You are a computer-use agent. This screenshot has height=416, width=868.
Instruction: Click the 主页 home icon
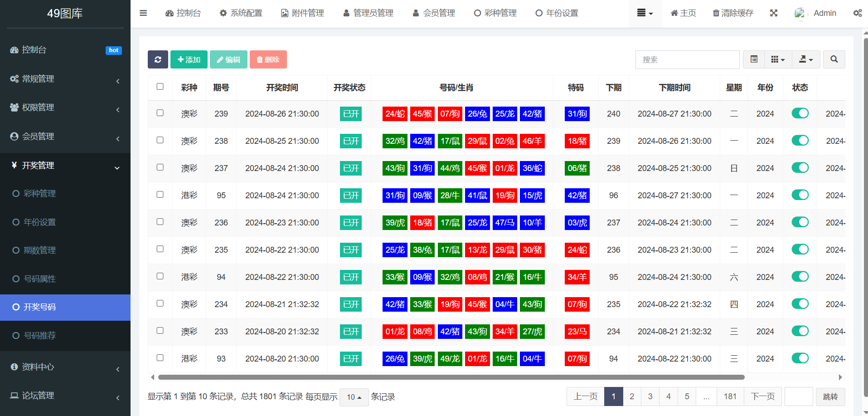674,13
